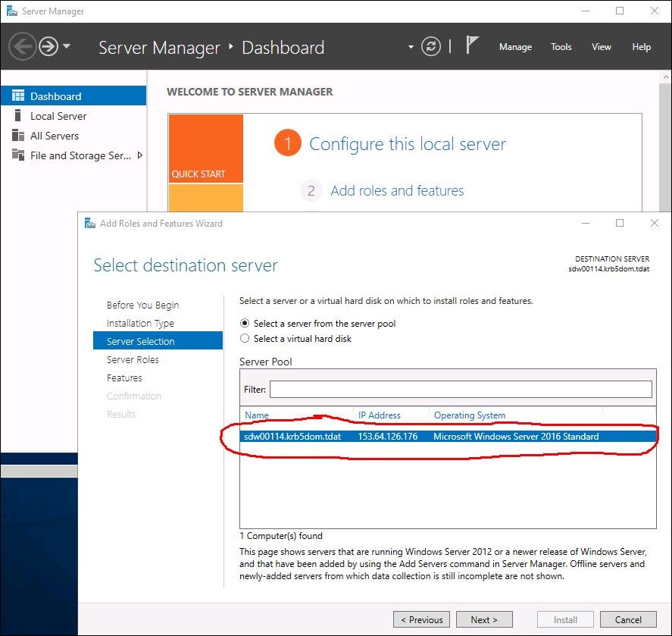Open the Help menu
Screen dimensions: 672x636
pyautogui.click(x=641, y=47)
